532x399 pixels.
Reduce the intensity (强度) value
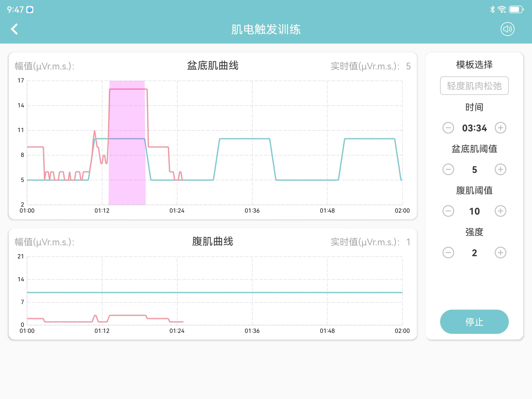point(448,252)
